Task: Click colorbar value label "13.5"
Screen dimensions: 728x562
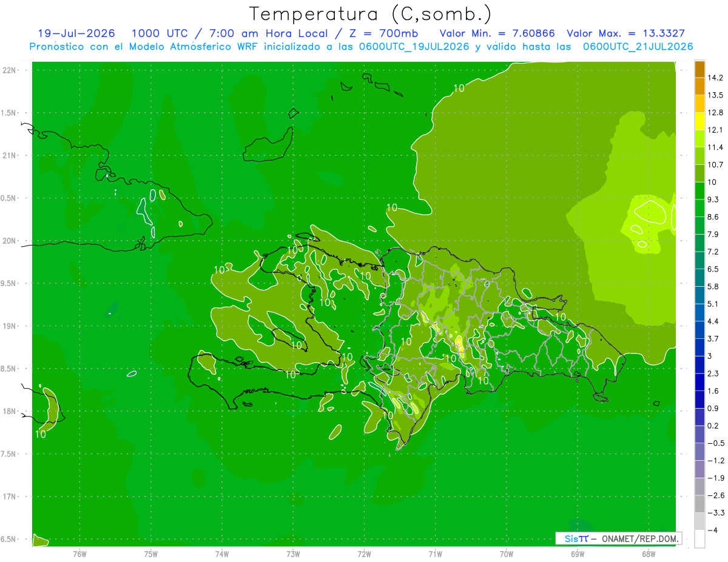Action: click(x=715, y=95)
